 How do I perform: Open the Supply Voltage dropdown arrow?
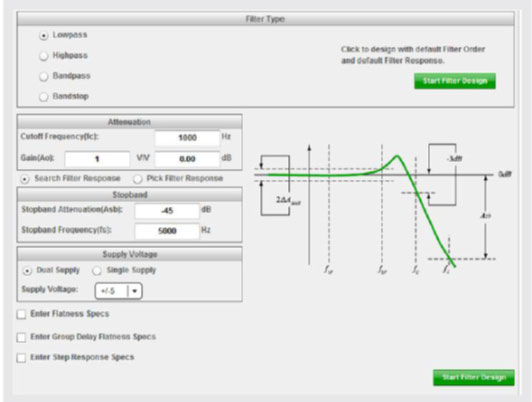tap(135, 291)
